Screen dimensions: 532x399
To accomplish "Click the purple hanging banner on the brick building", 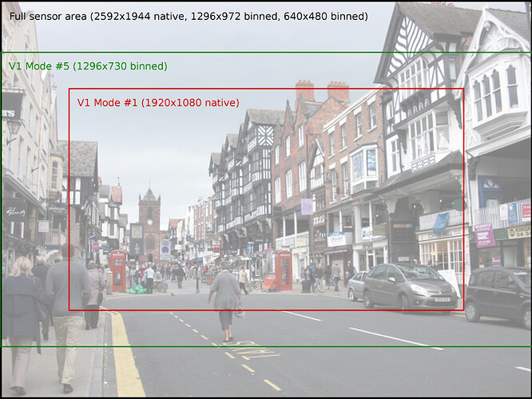I will pos(307,207).
